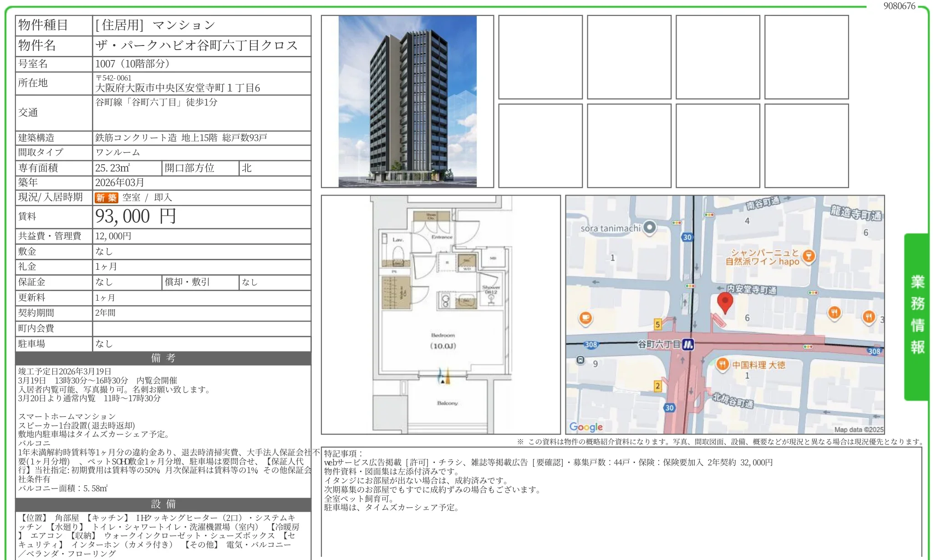This screenshot has width=936, height=560.
Task: Click the red location pin on map
Action: [x=725, y=302]
